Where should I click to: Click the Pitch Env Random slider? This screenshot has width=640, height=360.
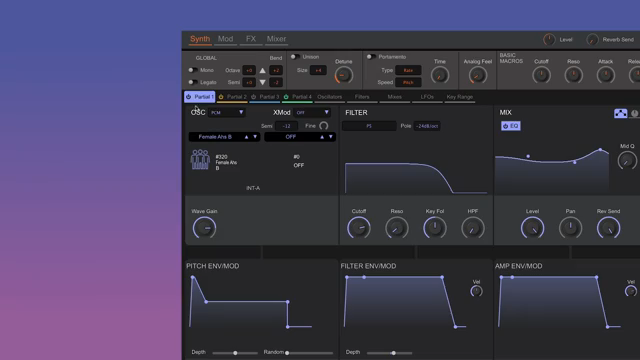coord(310,353)
